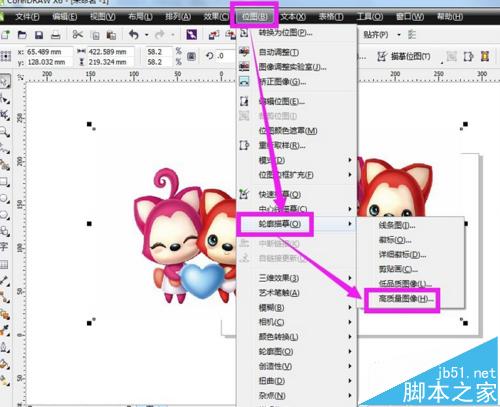500x407 pixels.
Task: Click the purple search content icon
Action: pyautogui.click(x=192, y=35)
